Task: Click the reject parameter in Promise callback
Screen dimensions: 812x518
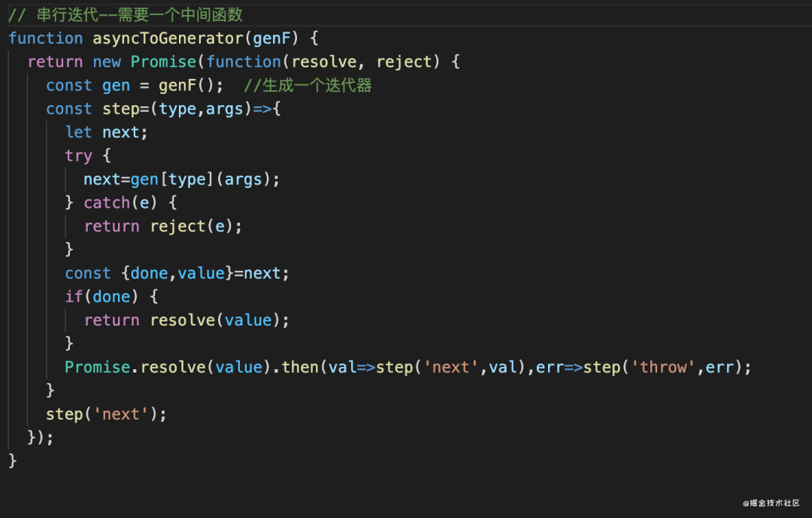Action: tap(404, 62)
